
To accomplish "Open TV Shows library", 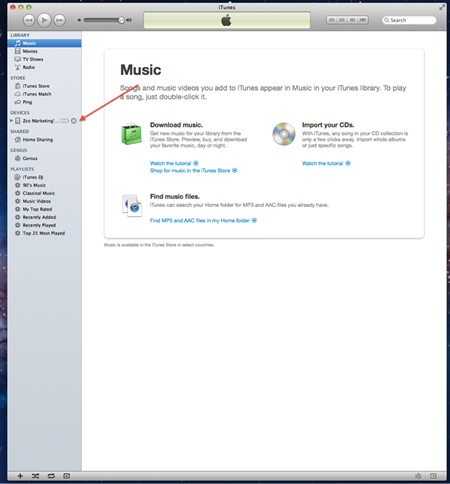I will point(44,59).
